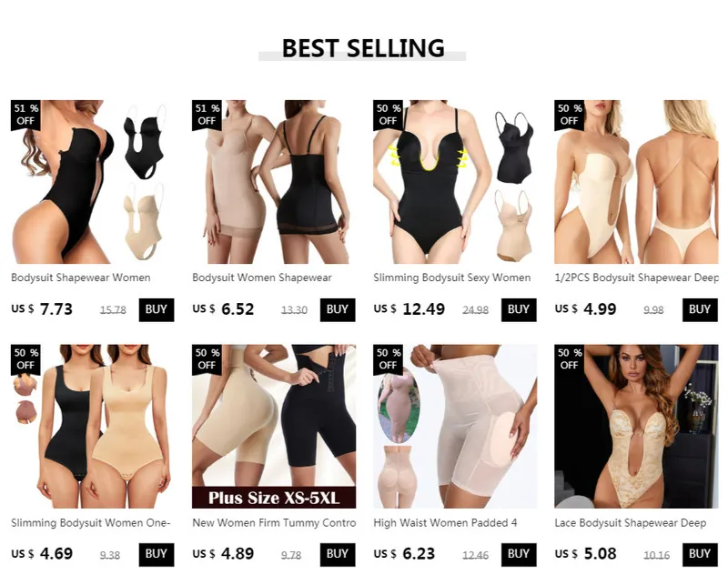Click BUY for the US $7.73 bodysuit

click(157, 309)
